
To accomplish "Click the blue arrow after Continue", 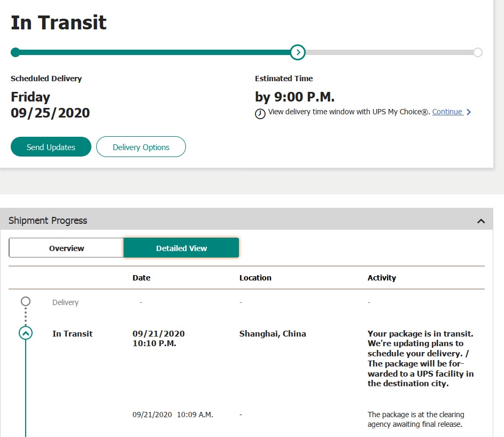I will pyautogui.click(x=469, y=112).
